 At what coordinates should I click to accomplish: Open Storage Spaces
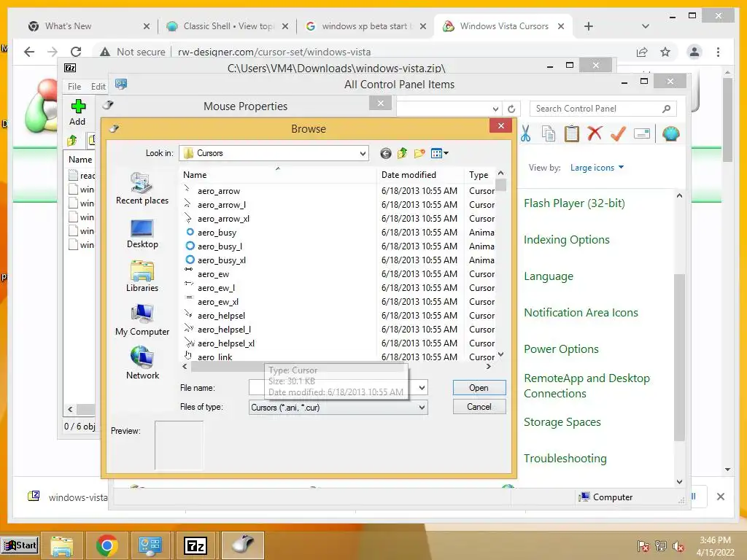point(562,422)
